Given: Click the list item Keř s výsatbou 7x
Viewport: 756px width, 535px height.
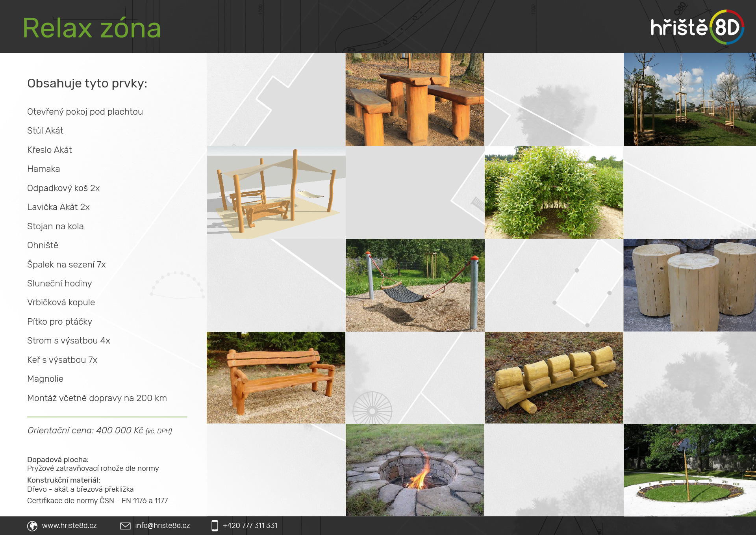Looking at the screenshot, I should pos(62,360).
